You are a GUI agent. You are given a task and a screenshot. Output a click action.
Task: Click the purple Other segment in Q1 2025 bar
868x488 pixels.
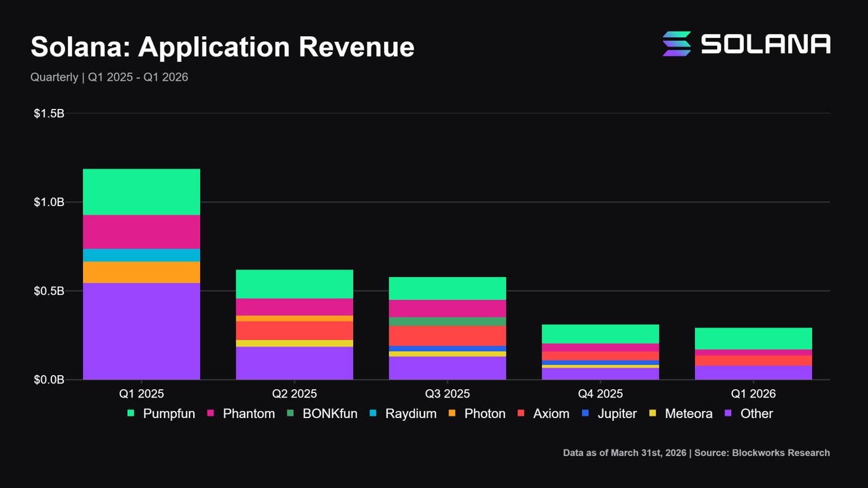point(141,331)
